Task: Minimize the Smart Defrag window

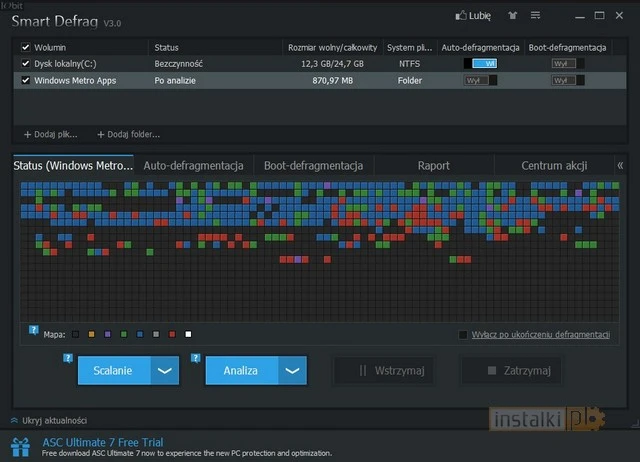Action: point(580,16)
